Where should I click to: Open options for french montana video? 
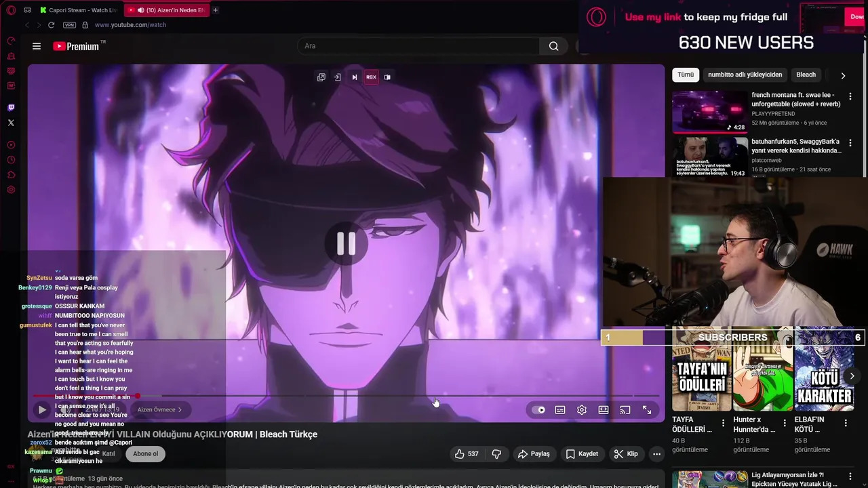(x=850, y=96)
